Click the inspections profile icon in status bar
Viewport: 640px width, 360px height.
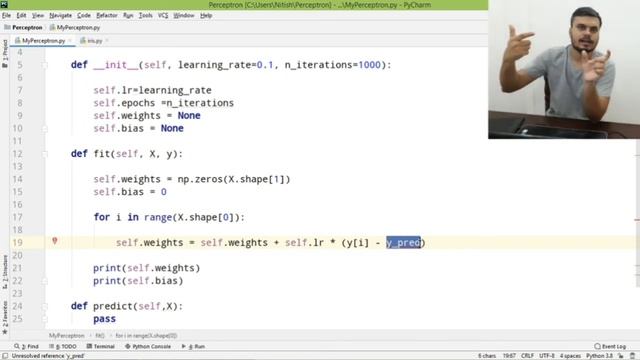[633, 356]
